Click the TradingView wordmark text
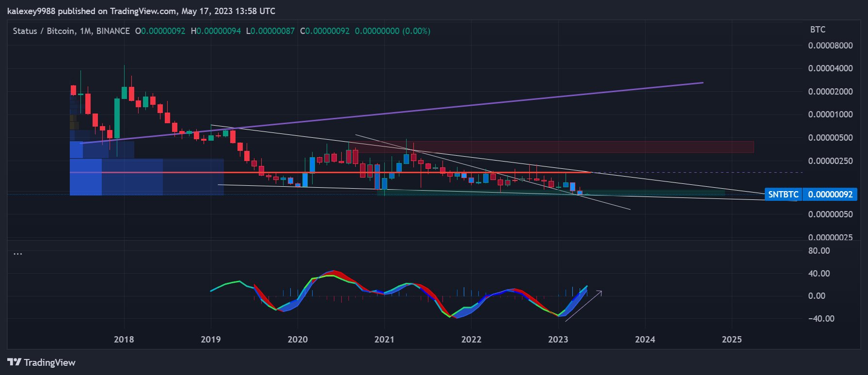 tap(49, 362)
